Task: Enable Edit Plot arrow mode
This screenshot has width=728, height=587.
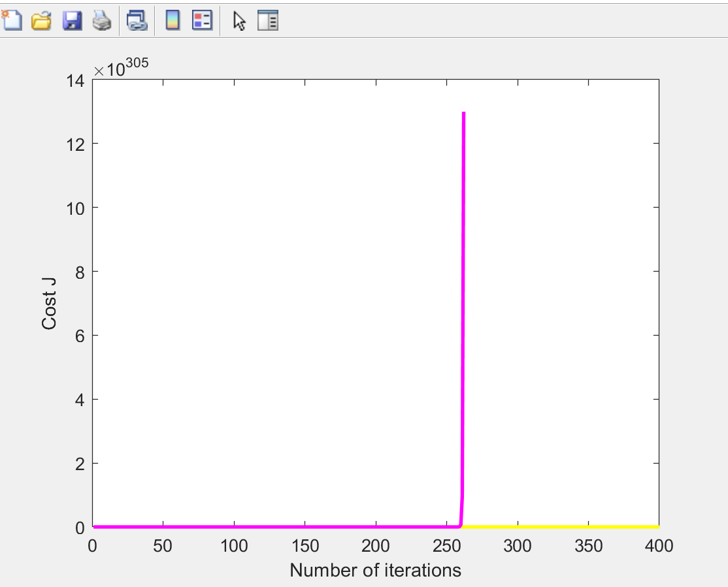Action: [x=239, y=21]
